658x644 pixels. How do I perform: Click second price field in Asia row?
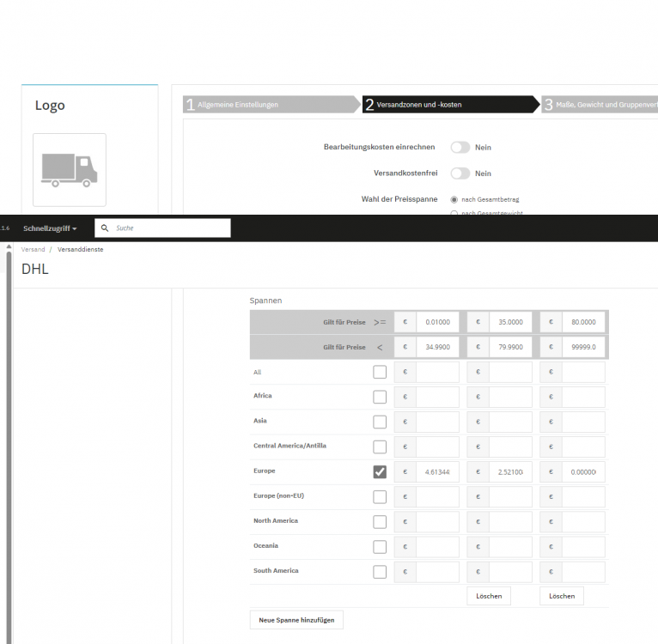tap(511, 422)
